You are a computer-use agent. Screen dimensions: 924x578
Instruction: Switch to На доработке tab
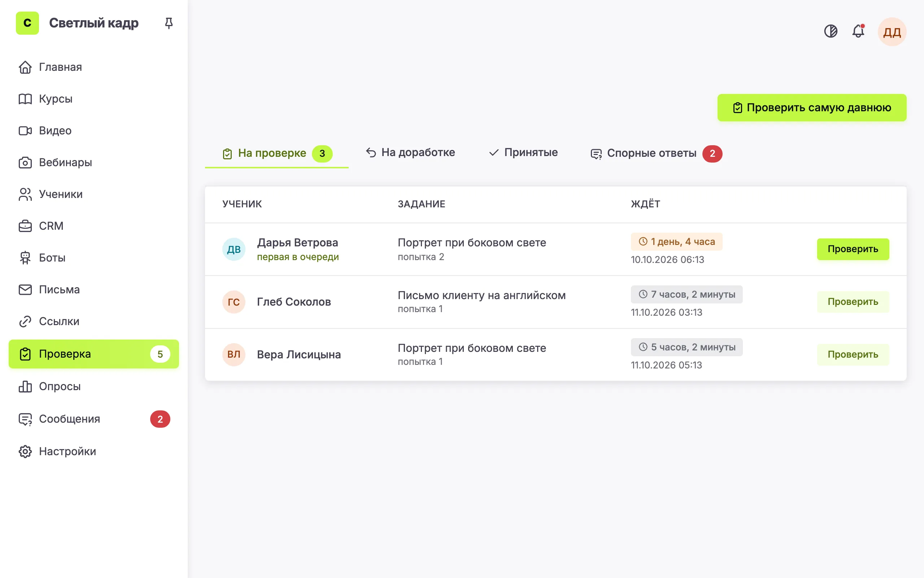410,152
